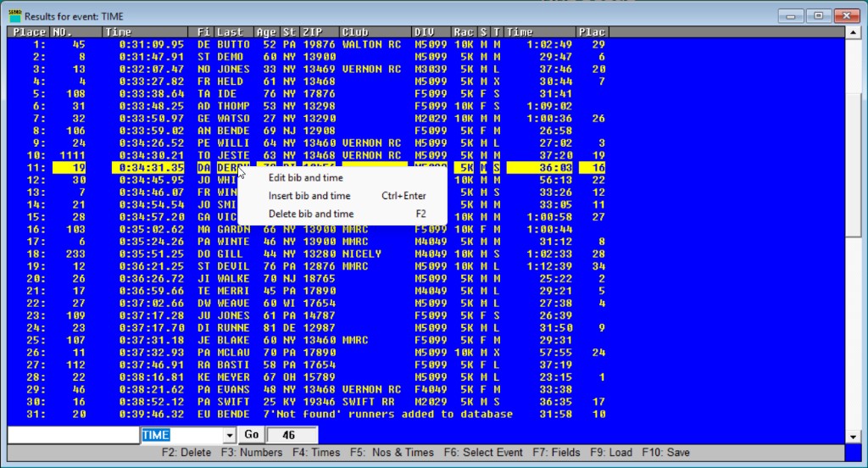This screenshot has height=468, width=868.
Task: Click the F4: Times shortcut label
Action: (316, 453)
